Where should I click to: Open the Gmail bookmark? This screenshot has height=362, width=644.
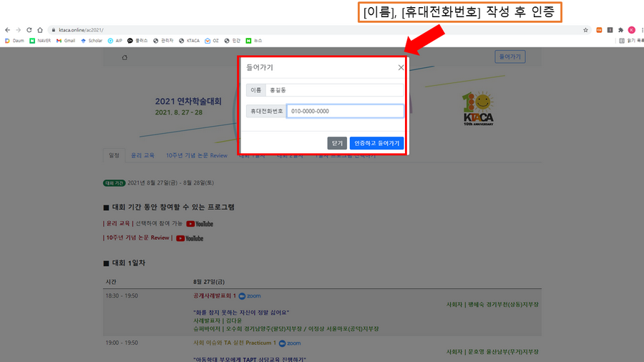(66, 41)
